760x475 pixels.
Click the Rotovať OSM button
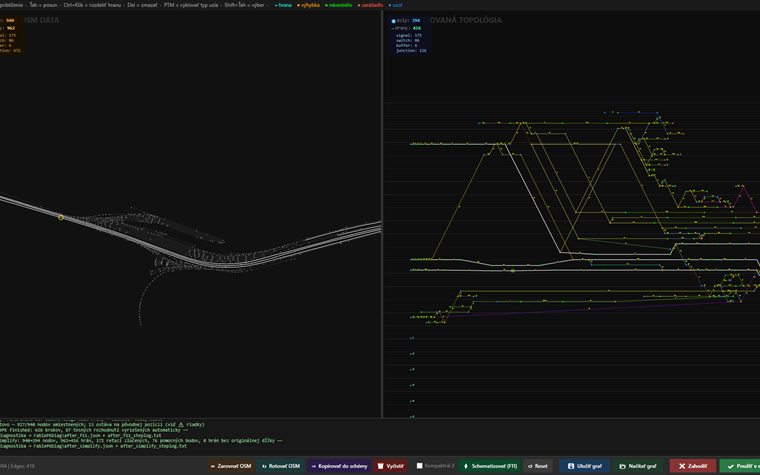point(281,466)
